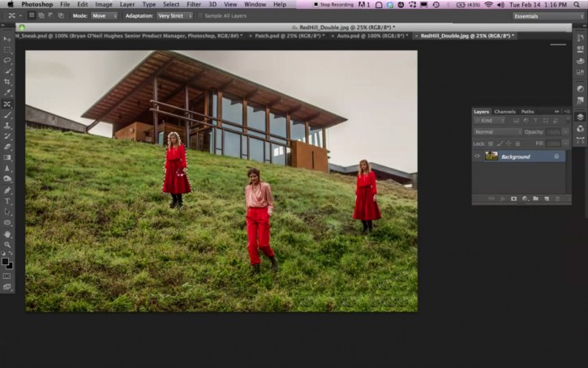Open the Mode dropdown set to Move
588x368 pixels.
(104, 15)
